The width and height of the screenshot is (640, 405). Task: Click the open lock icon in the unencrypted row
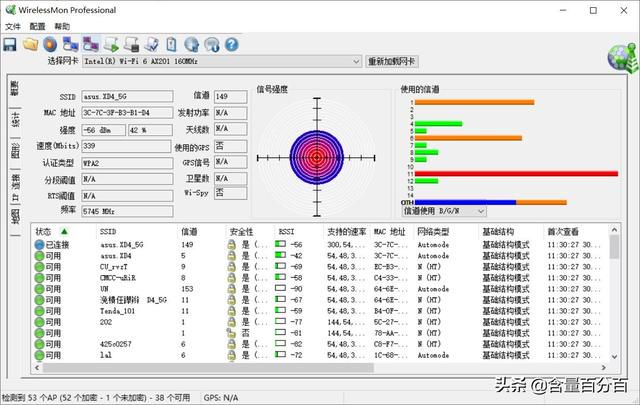[x=231, y=333]
